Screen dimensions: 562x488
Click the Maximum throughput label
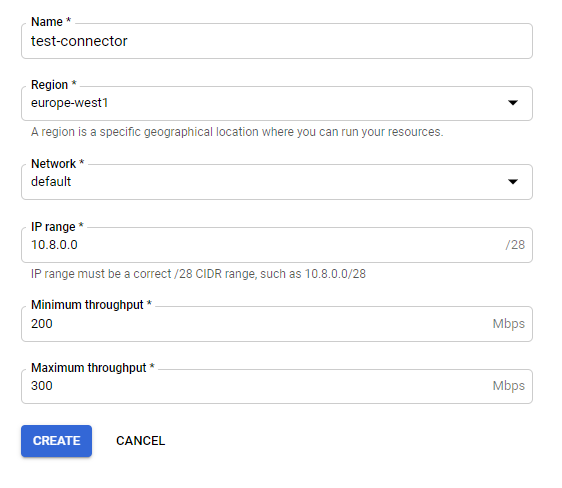pos(92,368)
